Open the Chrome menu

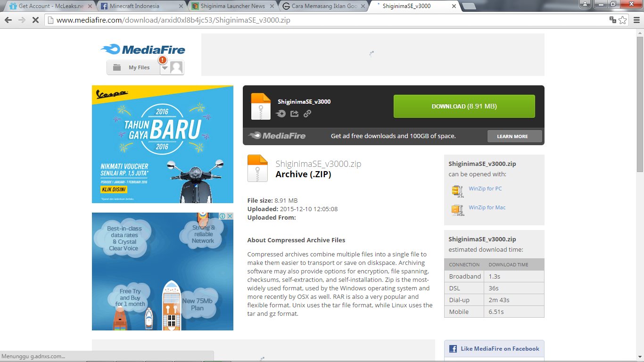636,20
